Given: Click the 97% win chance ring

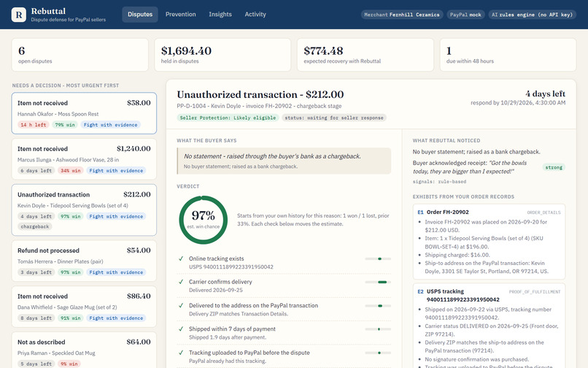Looking at the screenshot, I should pyautogui.click(x=204, y=219).
